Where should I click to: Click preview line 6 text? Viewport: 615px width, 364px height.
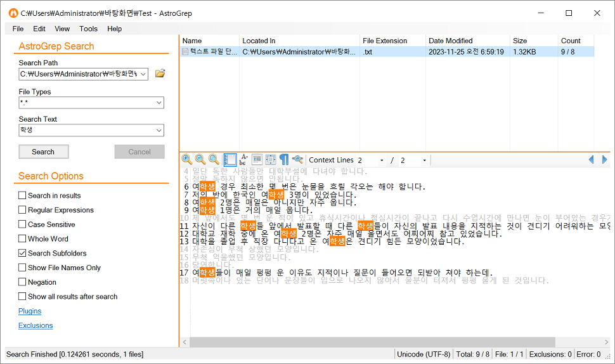tap(308, 186)
